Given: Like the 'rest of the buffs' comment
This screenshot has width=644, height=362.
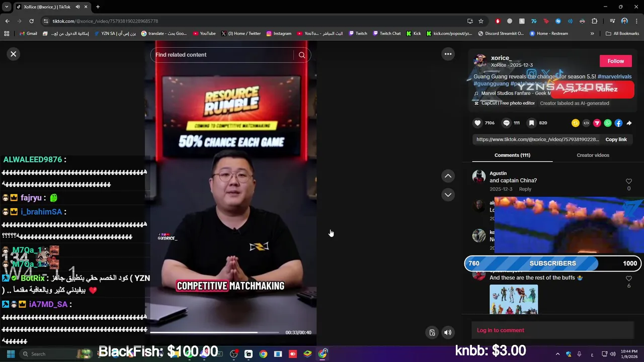Looking at the screenshot, I should click(x=628, y=279).
